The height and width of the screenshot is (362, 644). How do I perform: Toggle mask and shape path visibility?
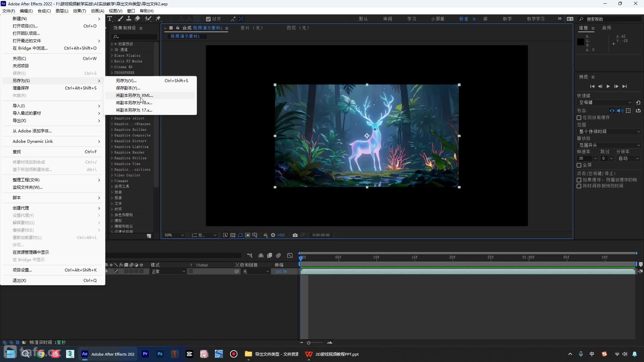click(x=240, y=235)
